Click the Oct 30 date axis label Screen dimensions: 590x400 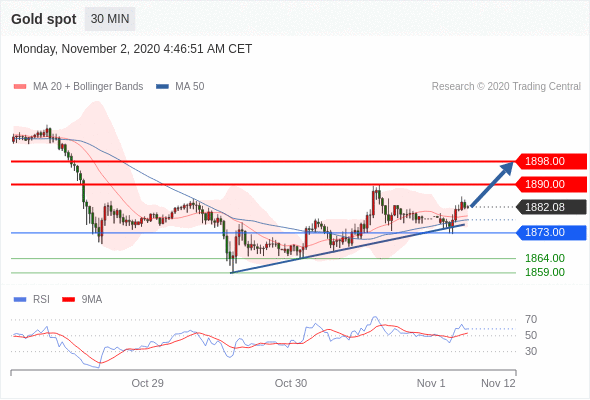pyautogui.click(x=291, y=383)
